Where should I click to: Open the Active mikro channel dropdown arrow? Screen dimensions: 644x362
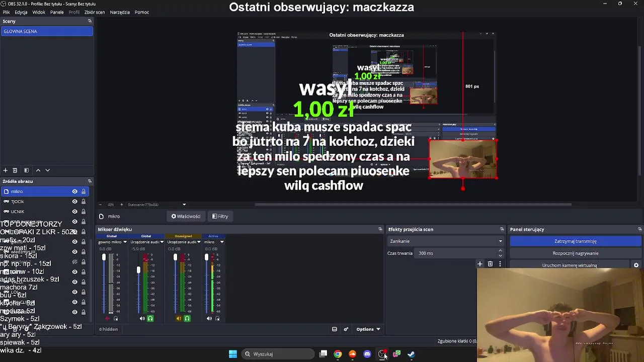222,242
